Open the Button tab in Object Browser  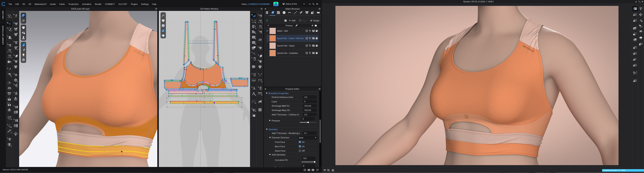click(284, 13)
